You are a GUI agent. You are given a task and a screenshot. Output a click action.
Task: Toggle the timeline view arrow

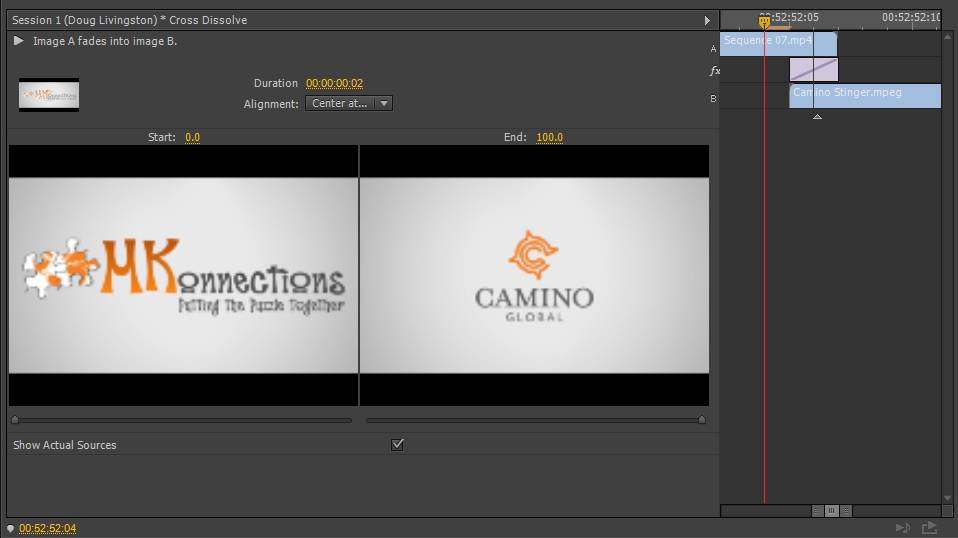[x=707, y=20]
